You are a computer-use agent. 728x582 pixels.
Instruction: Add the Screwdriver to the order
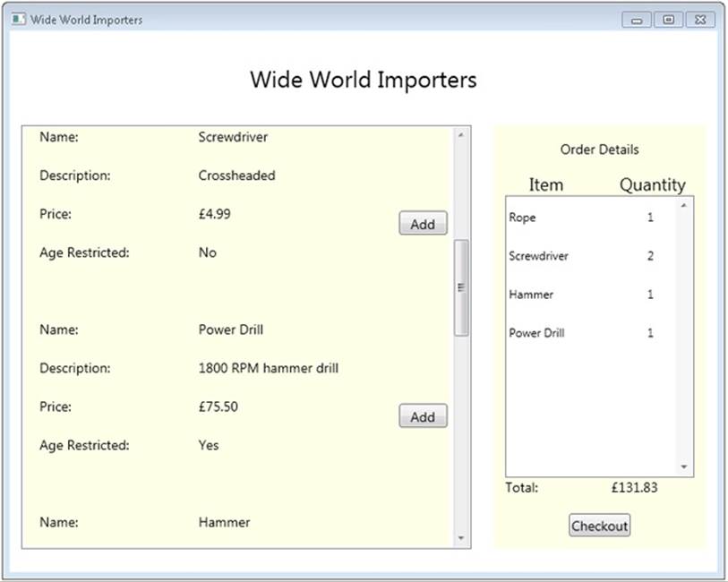click(423, 223)
